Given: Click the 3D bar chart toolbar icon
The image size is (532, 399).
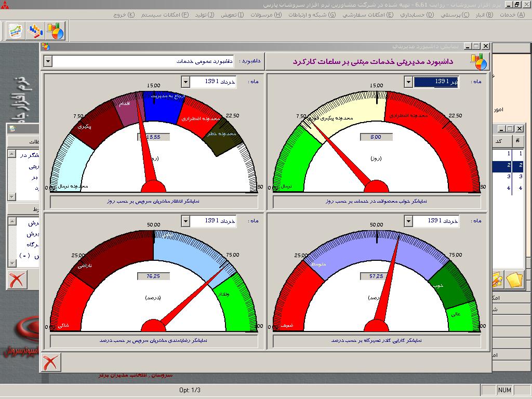Looking at the screenshot, I should (35, 31).
